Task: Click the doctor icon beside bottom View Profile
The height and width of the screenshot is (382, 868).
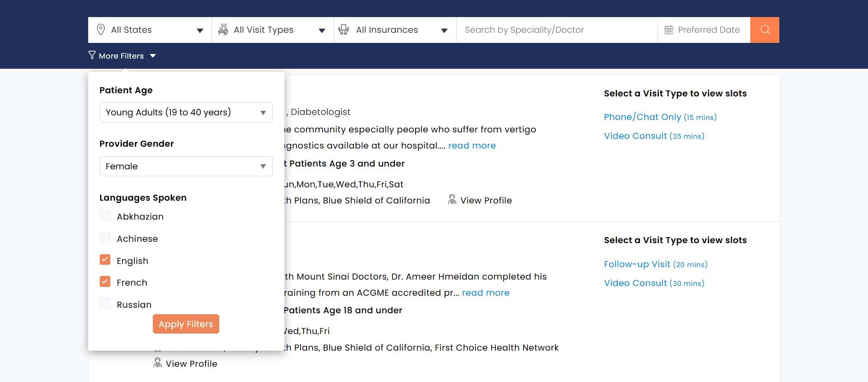Action: pos(157,363)
